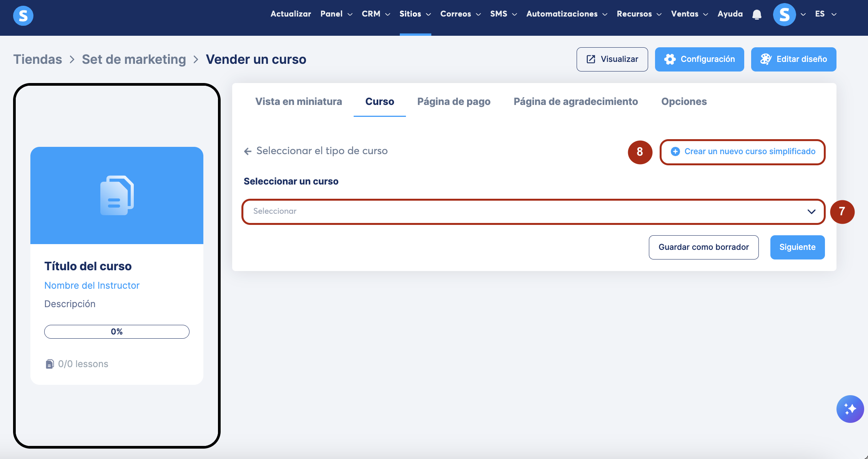Click the 0% course progress bar
Screen dimensions: 868x459
116,332
